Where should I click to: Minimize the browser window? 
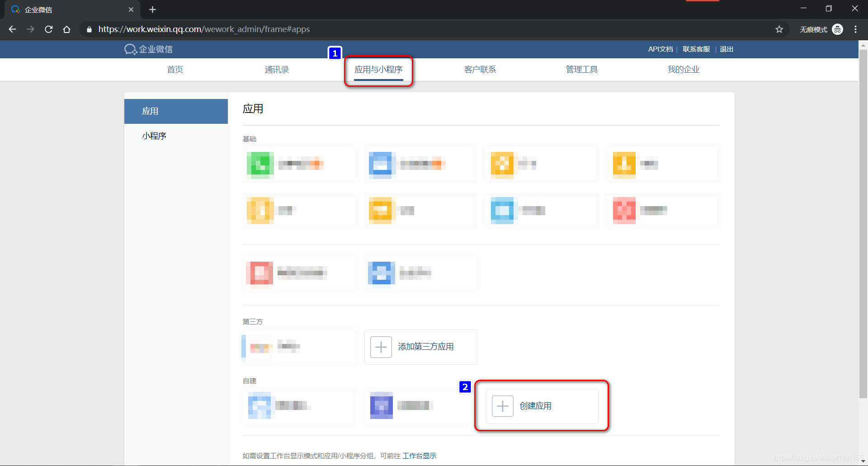point(803,9)
